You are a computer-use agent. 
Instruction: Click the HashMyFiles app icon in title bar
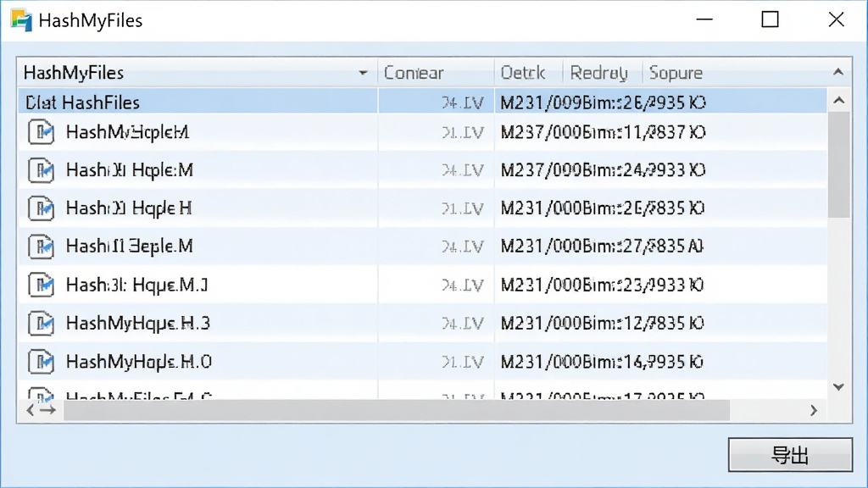pyautogui.click(x=21, y=20)
